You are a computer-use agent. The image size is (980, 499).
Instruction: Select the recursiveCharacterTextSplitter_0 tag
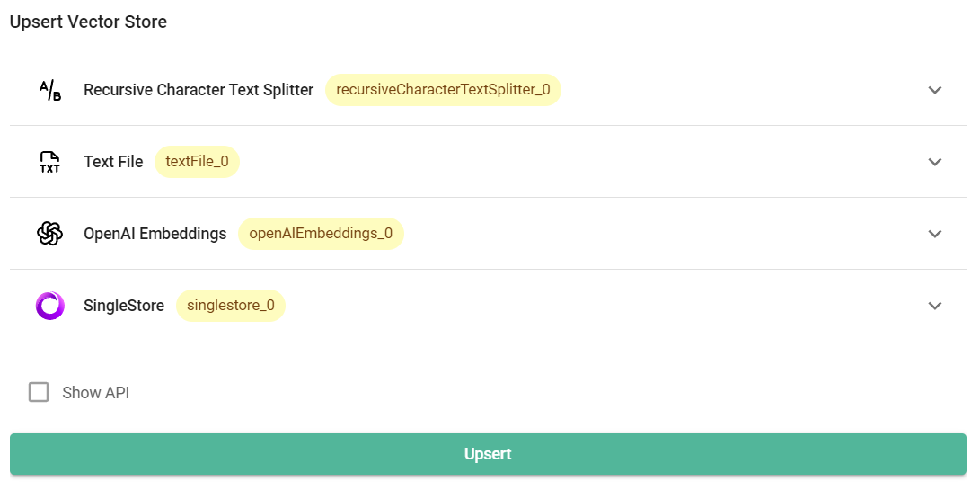click(443, 90)
